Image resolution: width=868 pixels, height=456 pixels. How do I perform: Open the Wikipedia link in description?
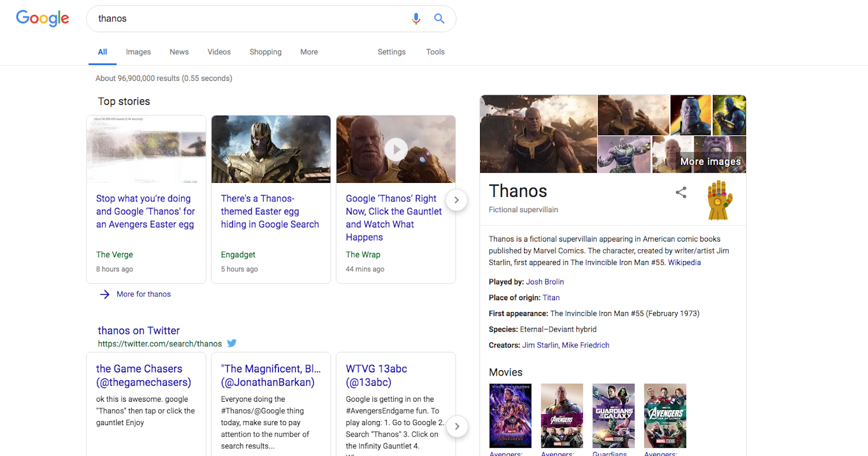684,262
